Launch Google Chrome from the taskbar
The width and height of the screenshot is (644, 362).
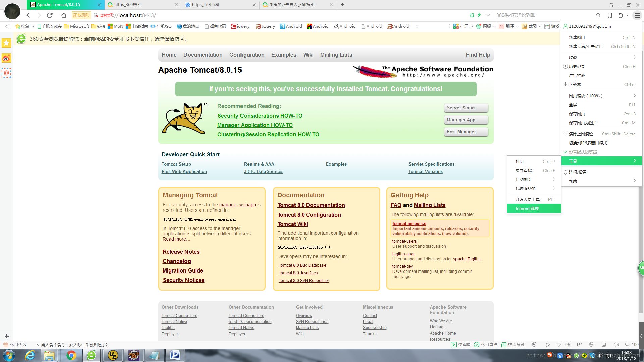(71, 355)
